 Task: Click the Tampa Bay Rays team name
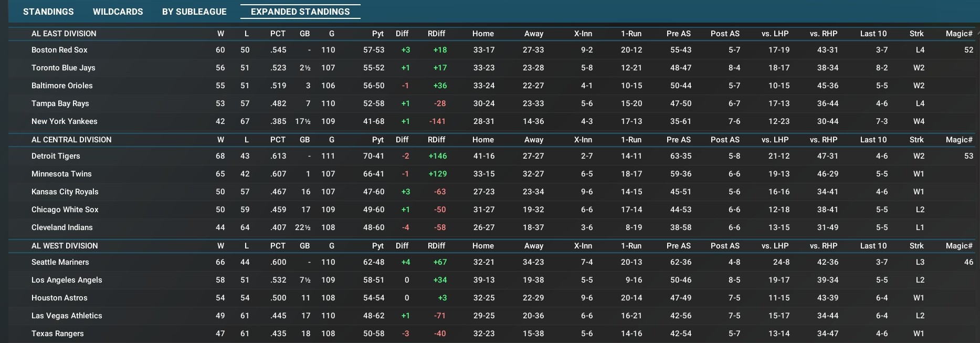[x=60, y=103]
